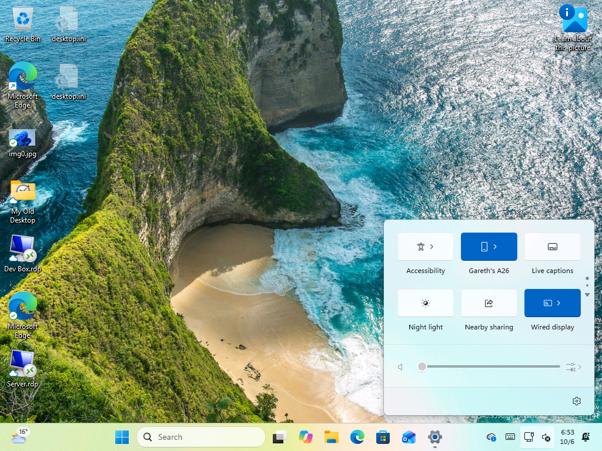Launch Copilot from the taskbar
This screenshot has width=602, height=451.
tap(306, 437)
